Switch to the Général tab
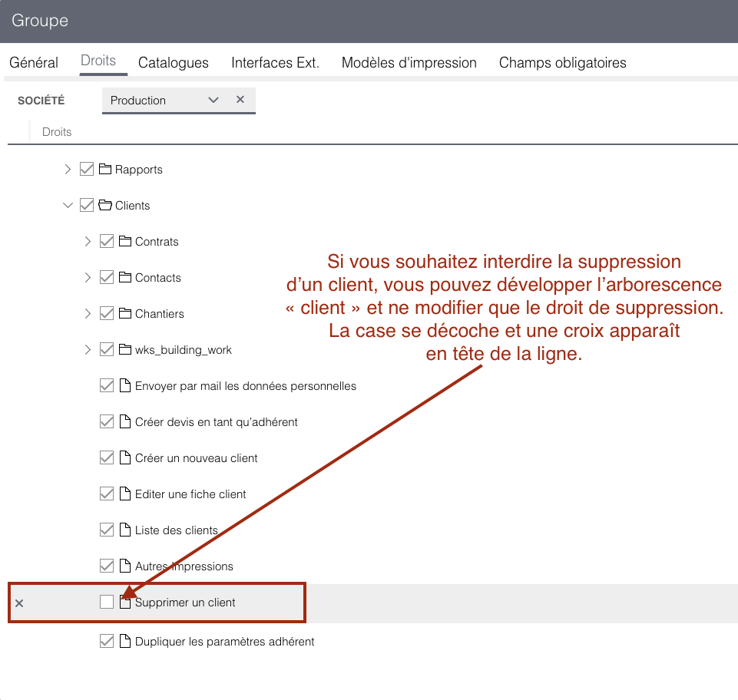Screen dimensions: 738x700 [x=34, y=63]
